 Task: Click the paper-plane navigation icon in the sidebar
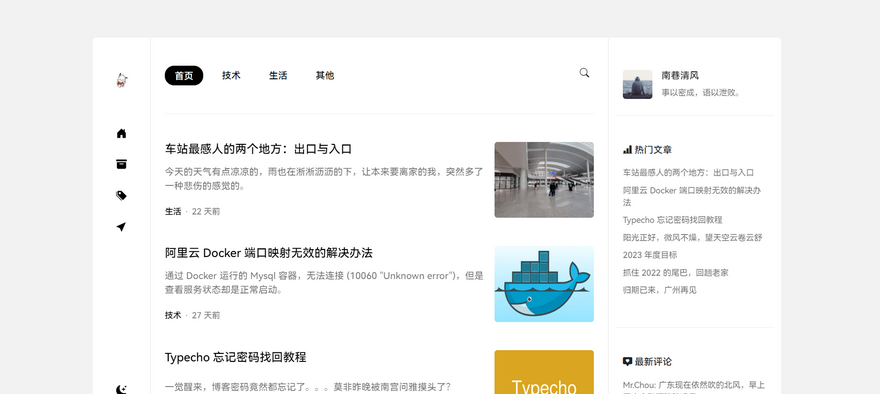(121, 227)
